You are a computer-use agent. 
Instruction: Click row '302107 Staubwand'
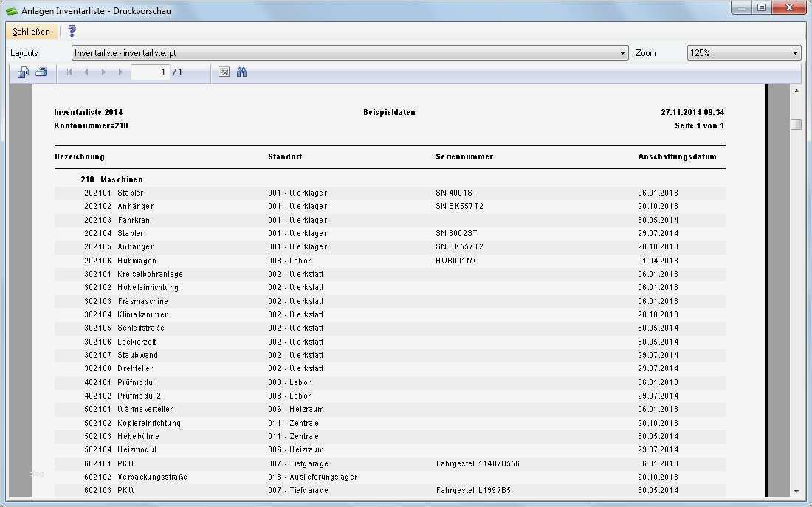point(390,355)
